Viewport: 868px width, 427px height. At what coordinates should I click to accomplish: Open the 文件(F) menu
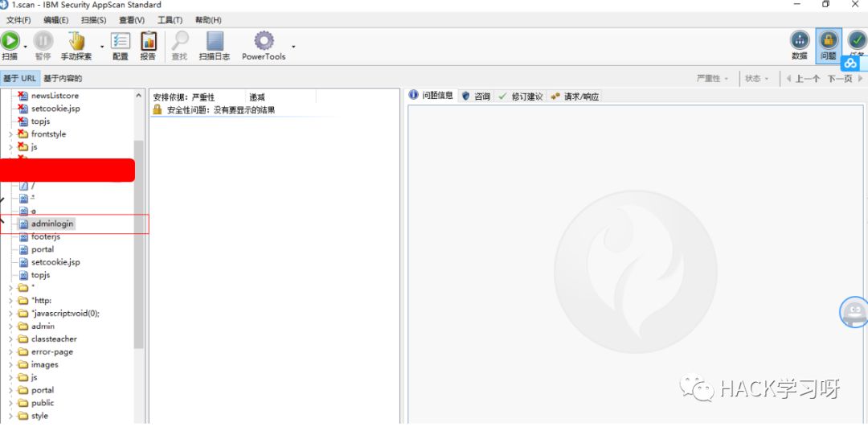pyautogui.click(x=18, y=20)
